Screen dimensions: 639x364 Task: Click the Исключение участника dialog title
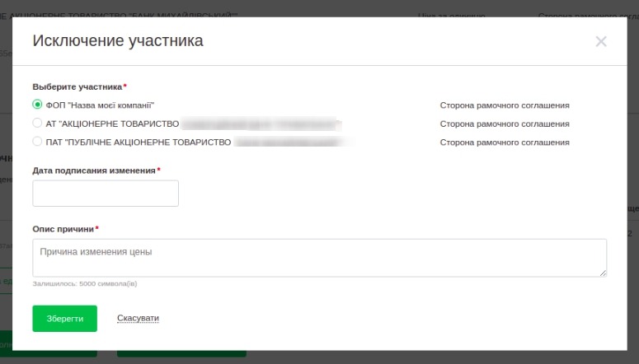(x=118, y=40)
